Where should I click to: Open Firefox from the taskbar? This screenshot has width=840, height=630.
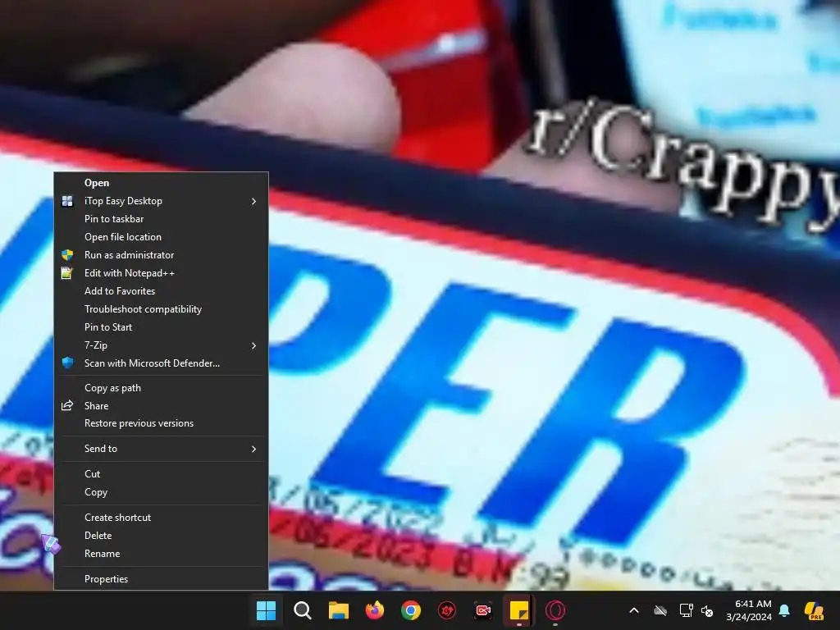374,610
